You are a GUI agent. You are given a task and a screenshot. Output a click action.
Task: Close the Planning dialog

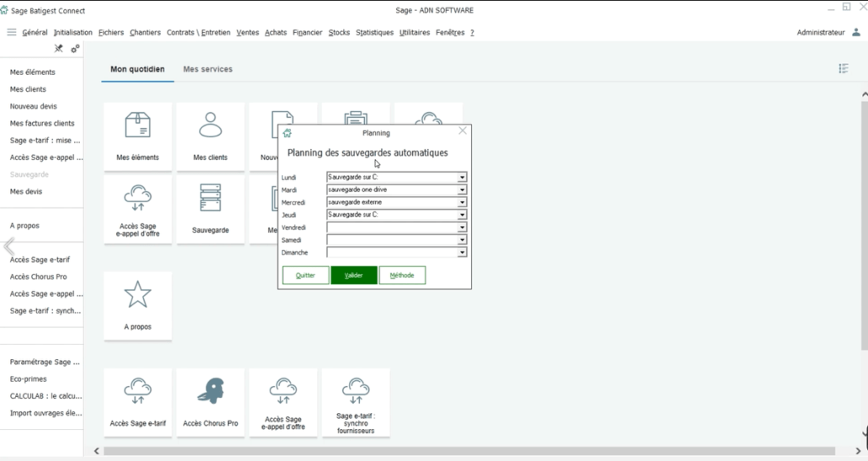[x=463, y=131]
